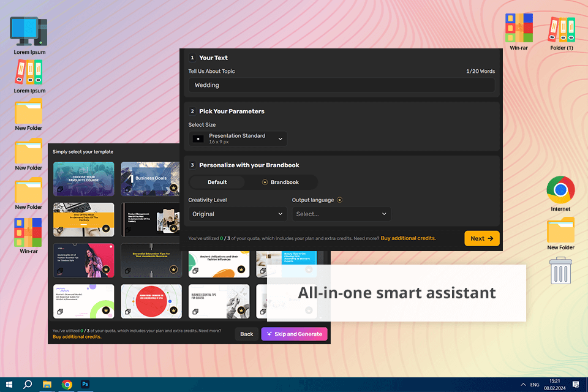
Task: Open the New Folder below the Internet icon
Action: point(560,230)
